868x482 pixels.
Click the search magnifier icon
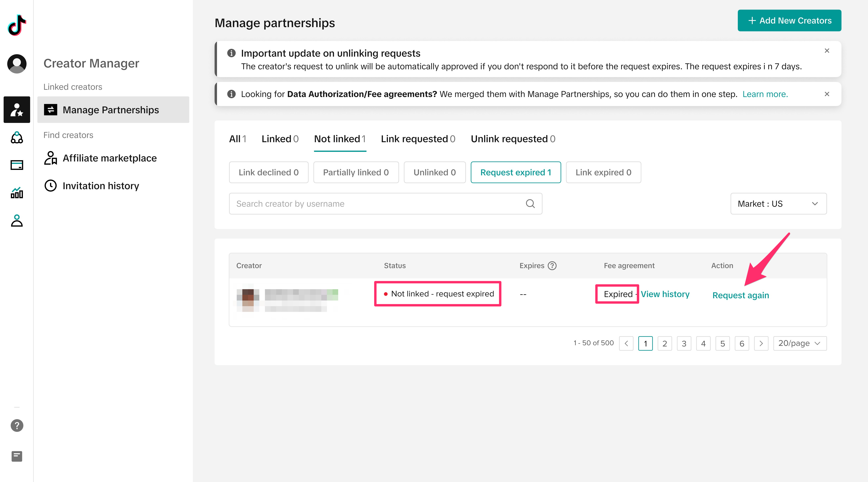[530, 203]
